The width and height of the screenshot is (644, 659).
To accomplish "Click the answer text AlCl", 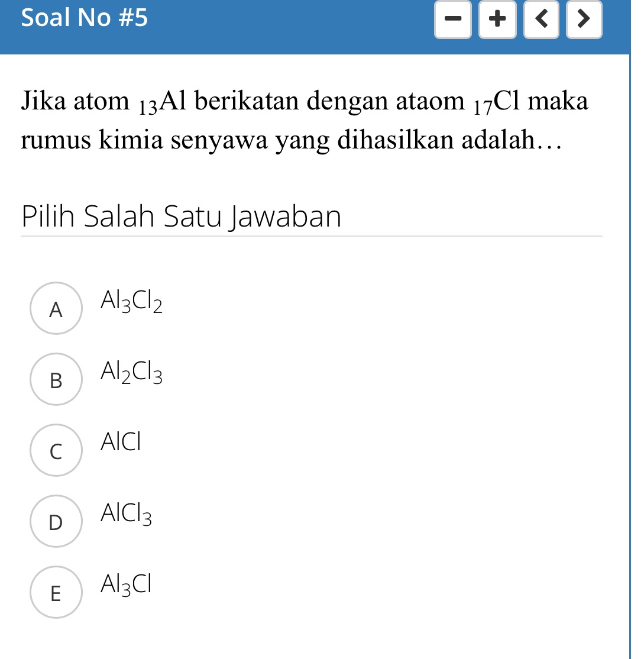I will [121, 442].
